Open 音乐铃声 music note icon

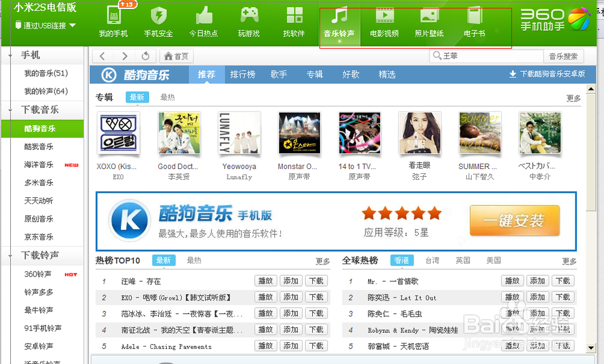click(x=339, y=15)
